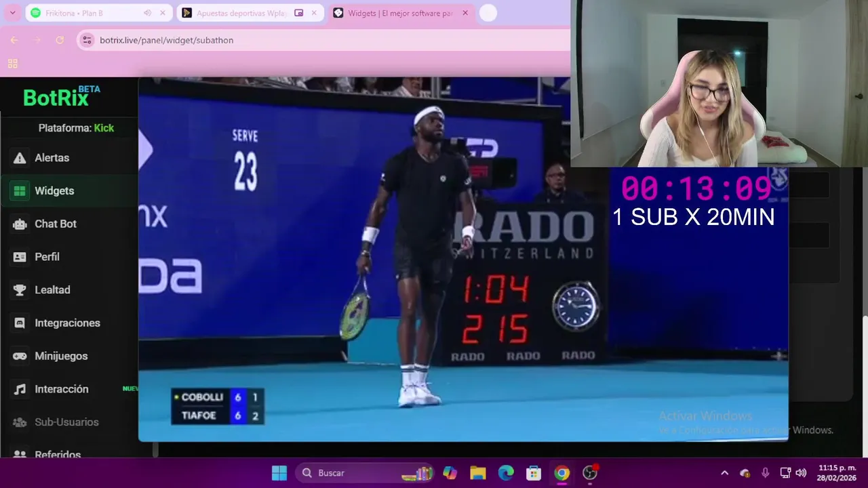This screenshot has height=488, width=868.
Task: Close the Apuestas deportivas Wplay tab
Action: coord(314,13)
